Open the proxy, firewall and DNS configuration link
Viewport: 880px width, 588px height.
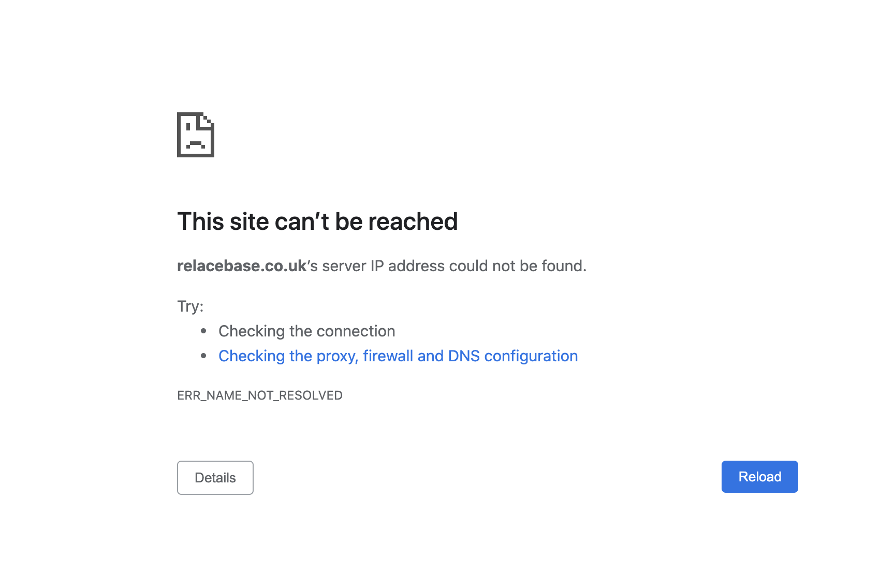click(398, 356)
